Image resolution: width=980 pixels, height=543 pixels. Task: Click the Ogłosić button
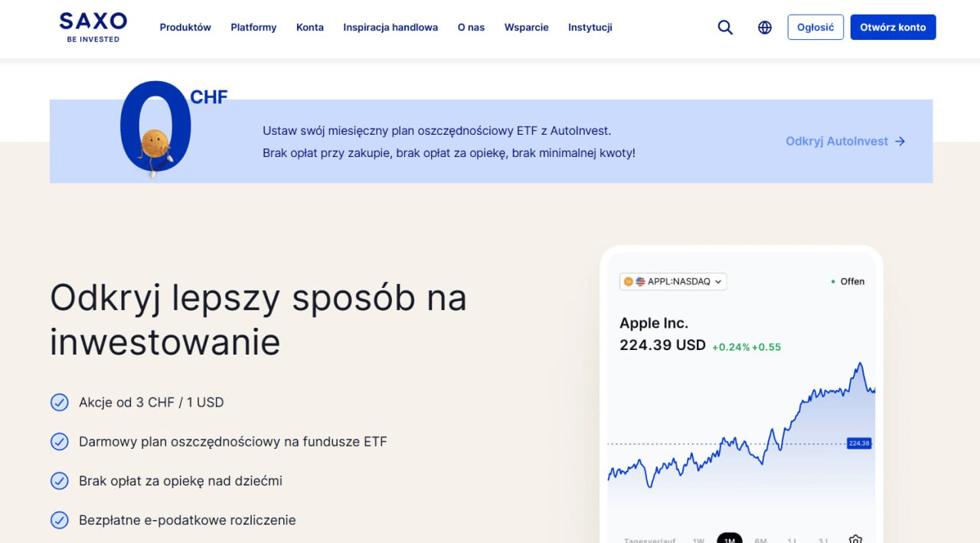[x=815, y=27]
